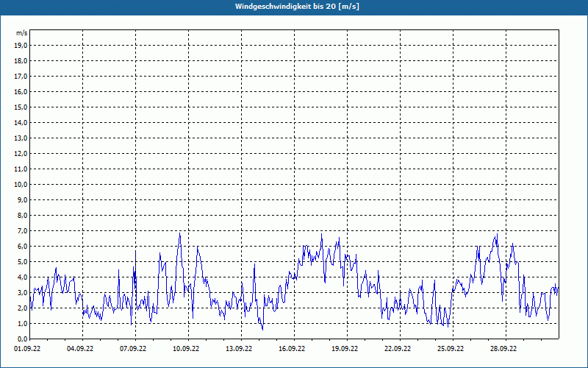Screen dimensions: 588x368
Task: Click the 14,0 axis value
Action: pyautogui.click(x=21, y=122)
